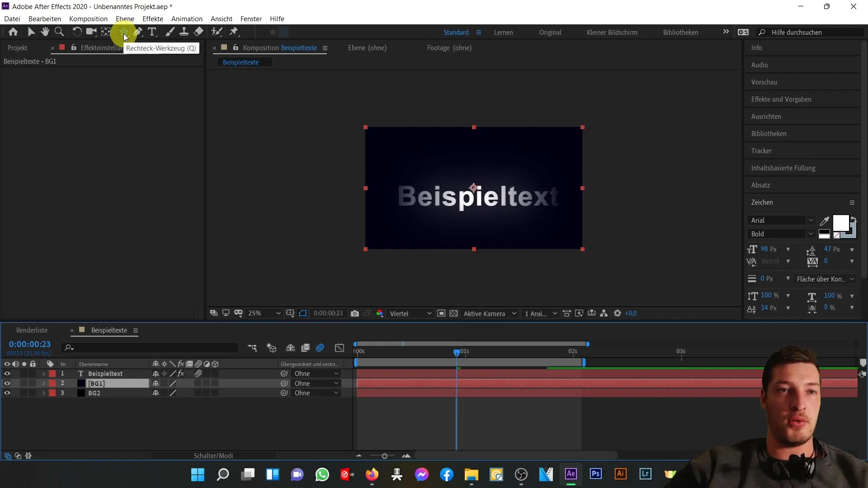This screenshot has width=868, height=488.
Task: Expand BG1 layer properties
Action: coord(43,383)
